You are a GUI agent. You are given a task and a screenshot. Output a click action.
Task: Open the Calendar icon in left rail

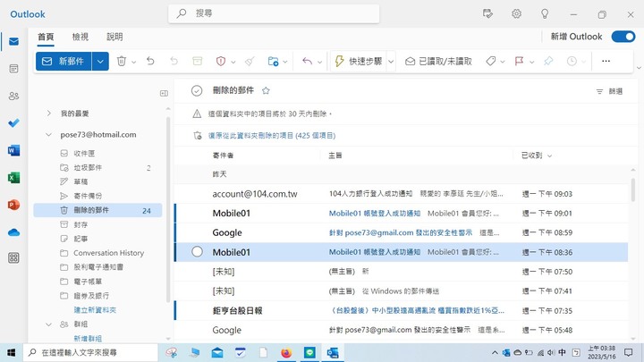pos(13,69)
